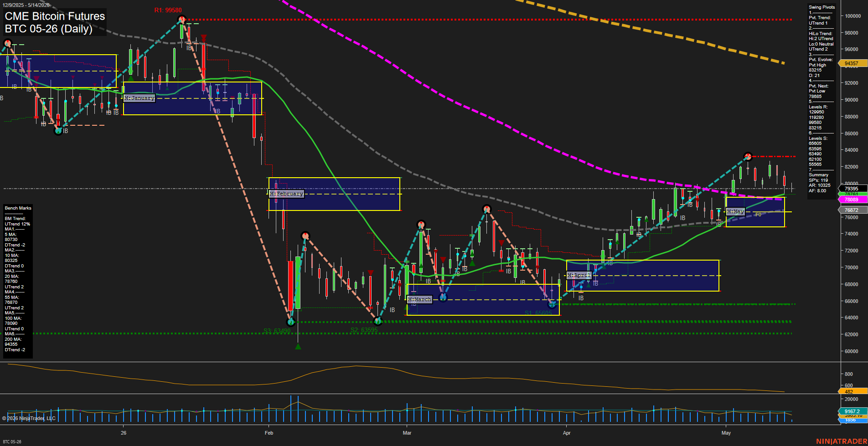Click the swing pivot high marker at R1 99580
Screen dimensions: 868x446
coord(181,19)
